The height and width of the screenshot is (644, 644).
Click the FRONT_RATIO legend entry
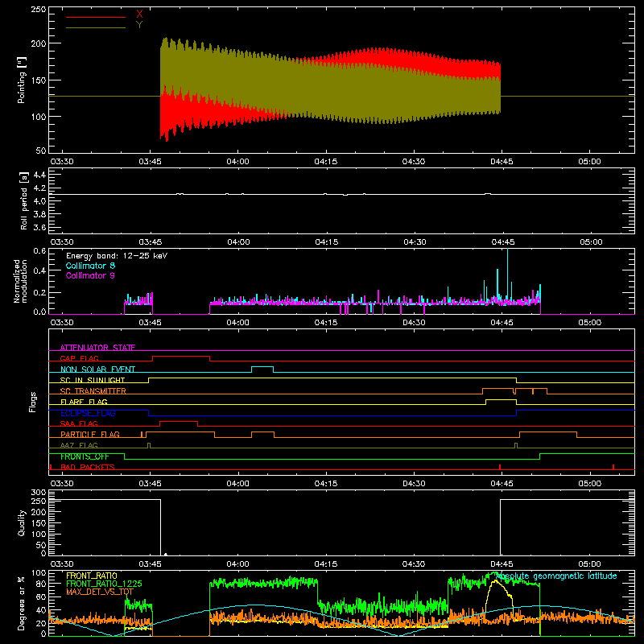92,576
